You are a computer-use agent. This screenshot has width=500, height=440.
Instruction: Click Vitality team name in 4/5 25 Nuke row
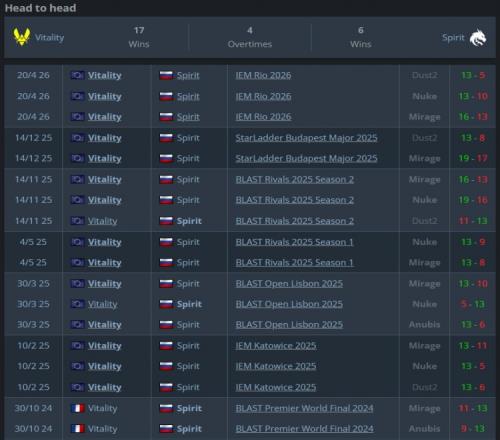point(105,242)
